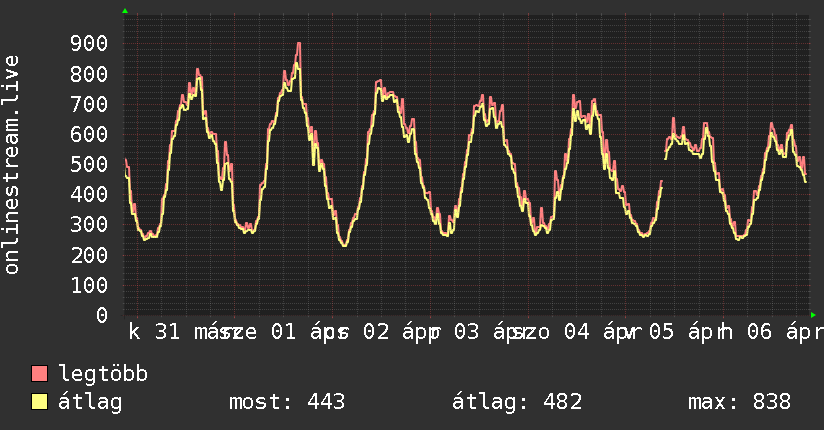Click the yellow átlag legend swatch
The image size is (824, 430).
[40, 402]
